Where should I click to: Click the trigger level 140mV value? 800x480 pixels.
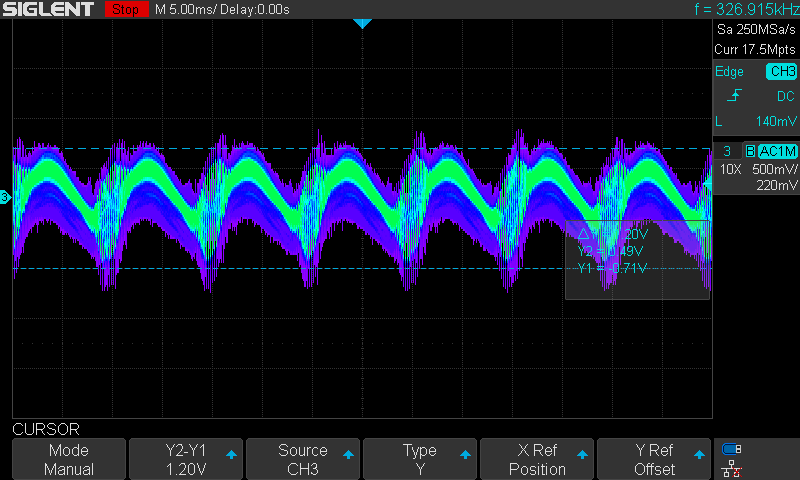pos(776,121)
